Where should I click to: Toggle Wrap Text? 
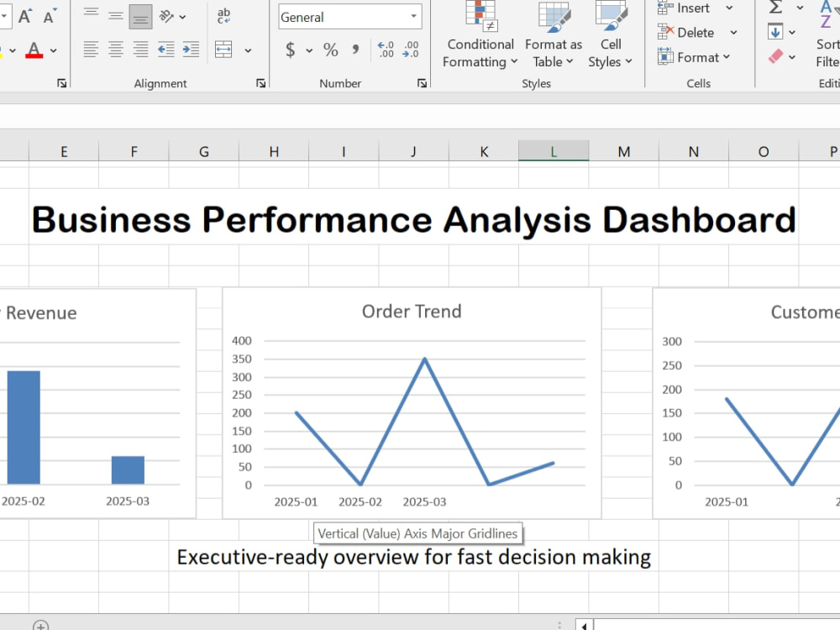pyautogui.click(x=224, y=17)
